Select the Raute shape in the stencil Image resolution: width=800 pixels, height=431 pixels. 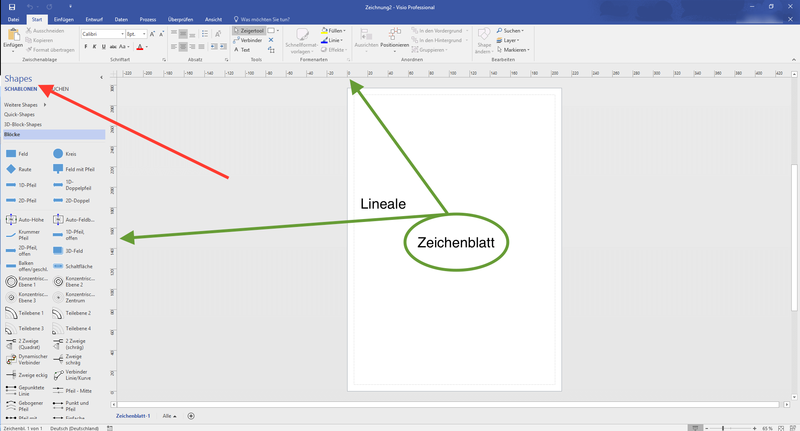(23, 169)
